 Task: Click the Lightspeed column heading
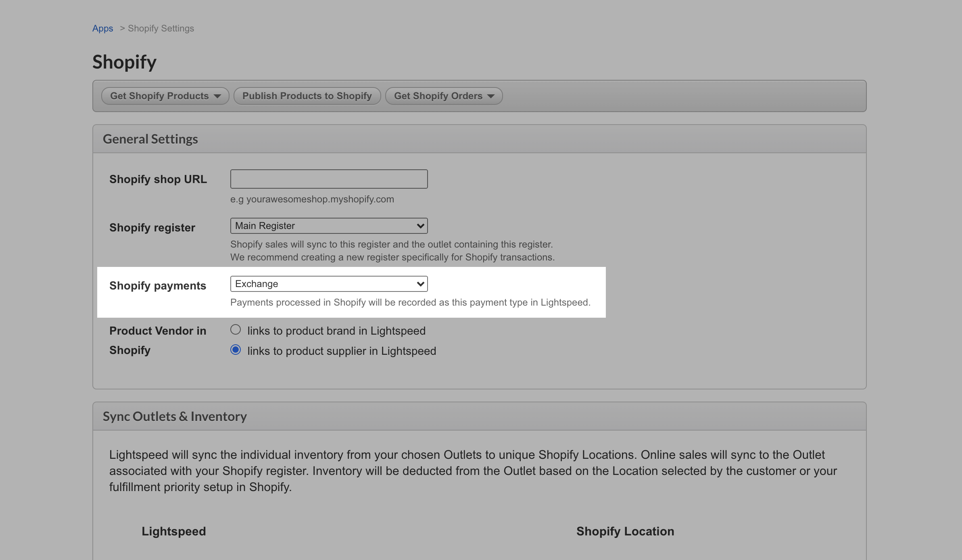(173, 531)
